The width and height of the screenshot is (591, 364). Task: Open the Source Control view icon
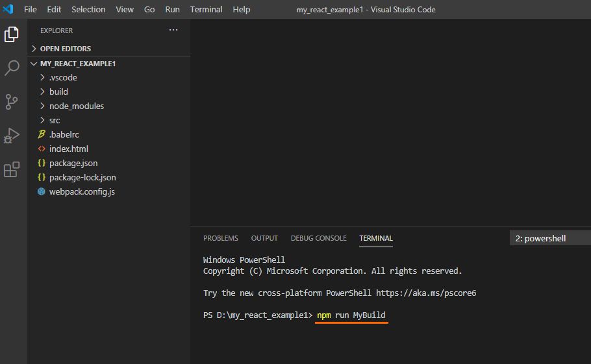12,102
